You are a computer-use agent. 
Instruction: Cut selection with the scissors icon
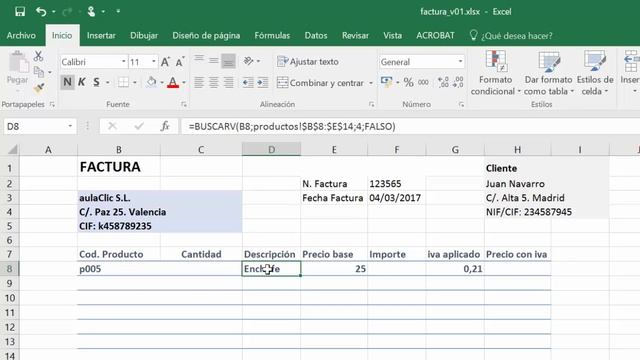pos(38,56)
